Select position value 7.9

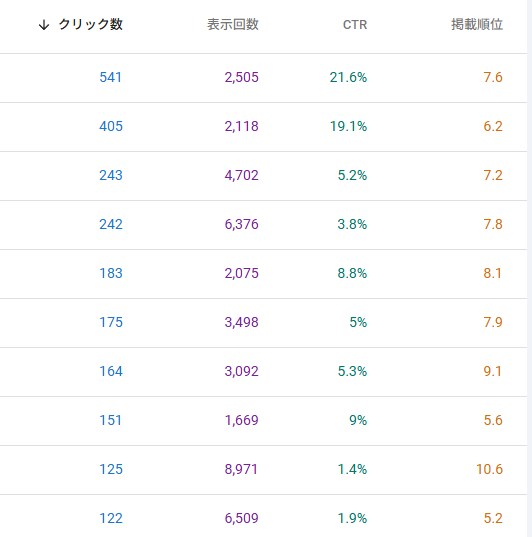(x=493, y=322)
